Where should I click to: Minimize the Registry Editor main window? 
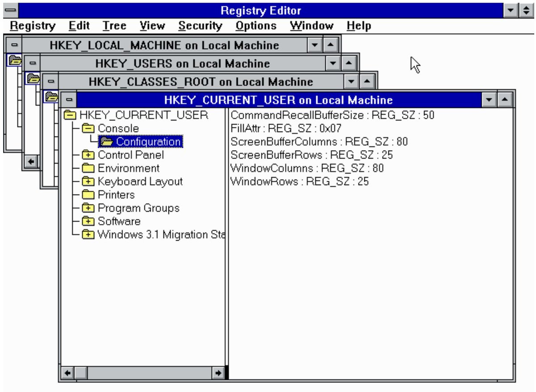(511, 10)
